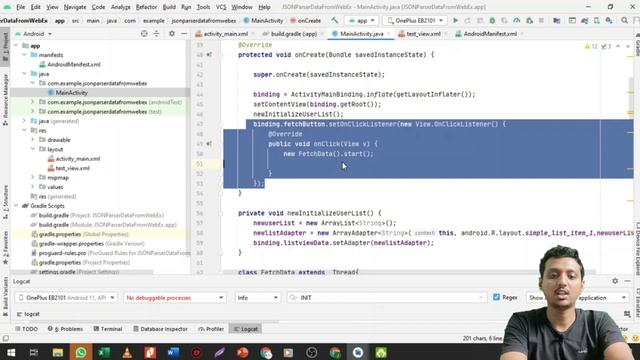Click the onCreate breadcrumb in navigation bar
Image resolution: width=640 pixels, height=360 pixels.
[305, 20]
